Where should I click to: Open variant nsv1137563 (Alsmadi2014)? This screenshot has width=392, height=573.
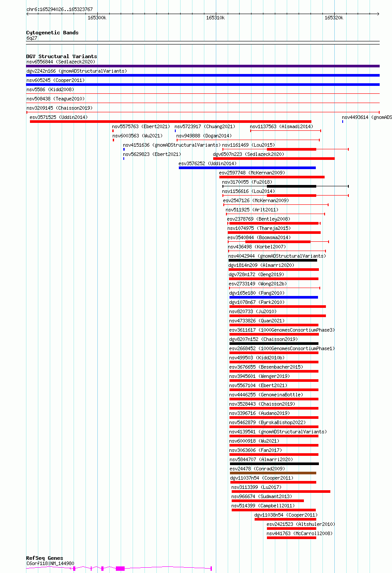(281, 126)
